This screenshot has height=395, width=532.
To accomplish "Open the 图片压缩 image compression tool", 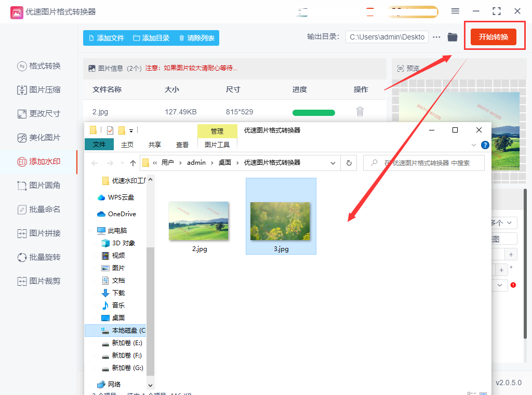I will pyautogui.click(x=39, y=90).
